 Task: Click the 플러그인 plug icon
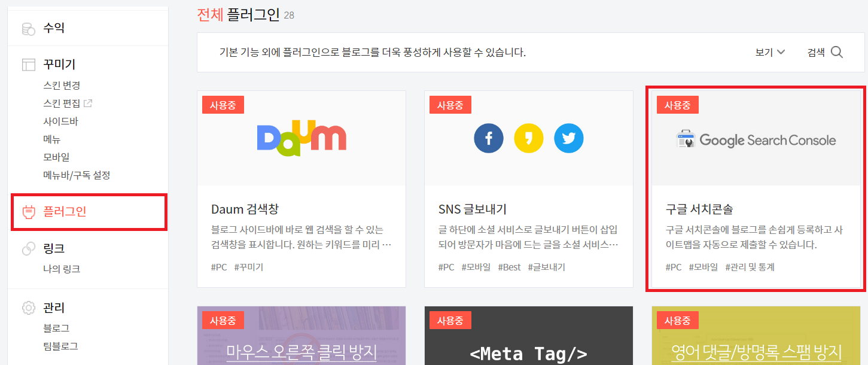[x=28, y=212]
